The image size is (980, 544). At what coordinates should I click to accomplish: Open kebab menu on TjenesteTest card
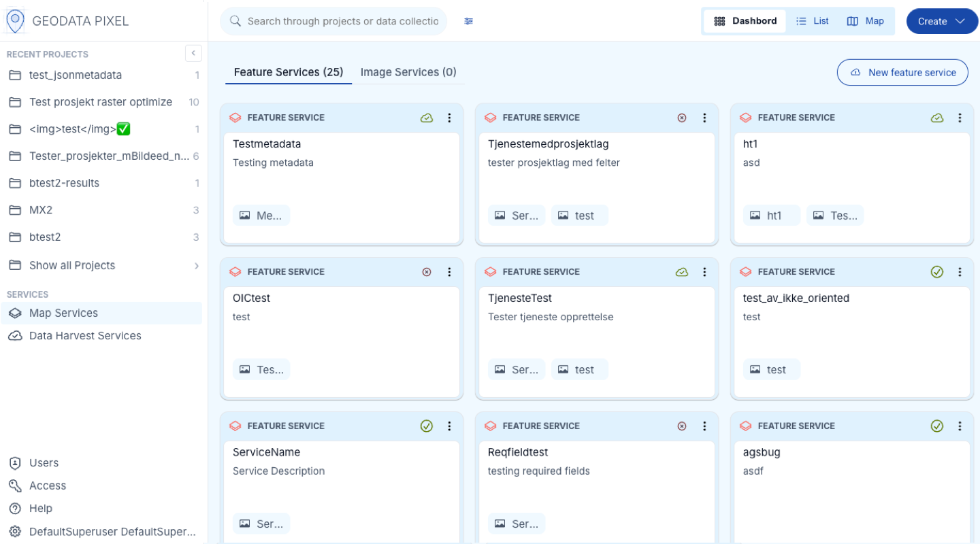(704, 272)
